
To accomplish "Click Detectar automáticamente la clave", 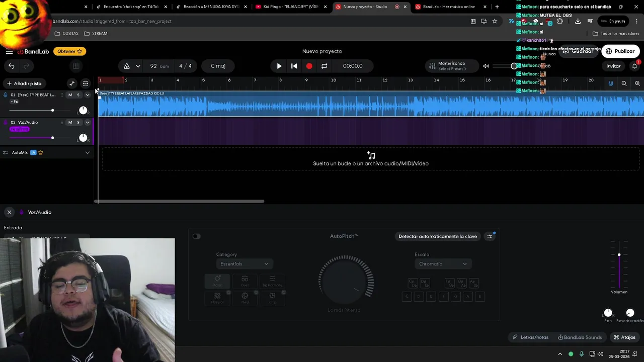I will point(438,236).
